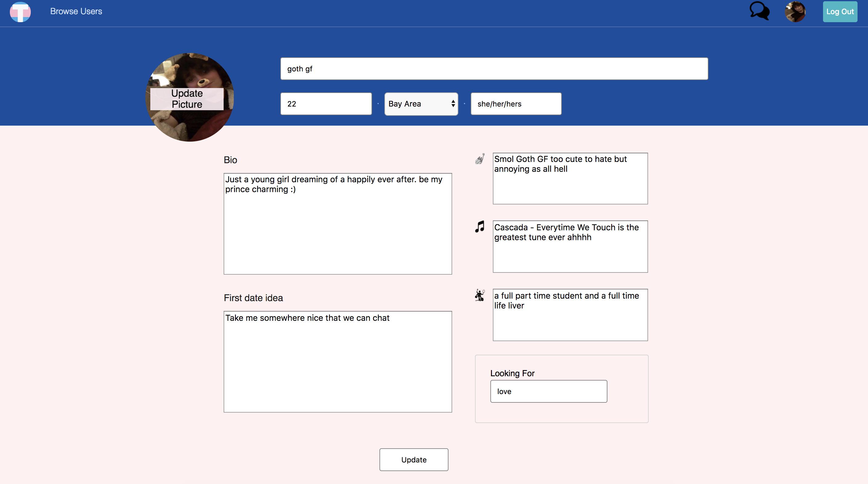Click the Update button to save profile
This screenshot has height=484, width=868.
413,459
